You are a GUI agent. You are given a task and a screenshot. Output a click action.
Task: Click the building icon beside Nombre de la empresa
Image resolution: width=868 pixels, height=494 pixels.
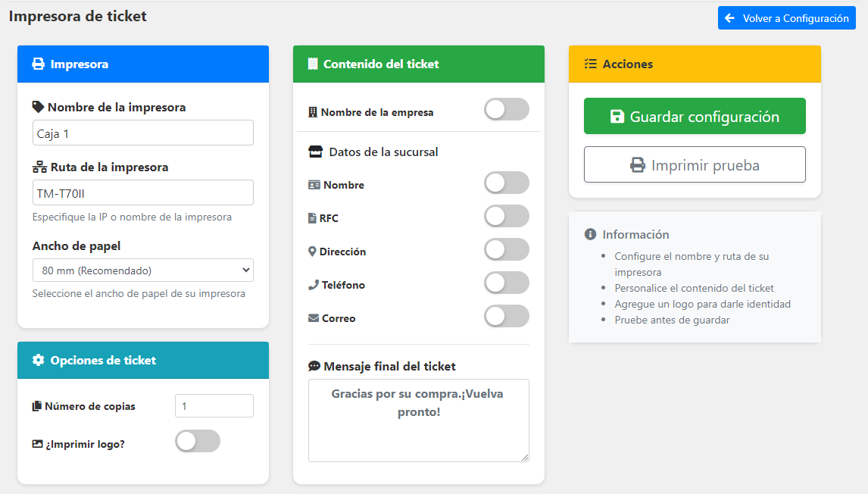314,111
